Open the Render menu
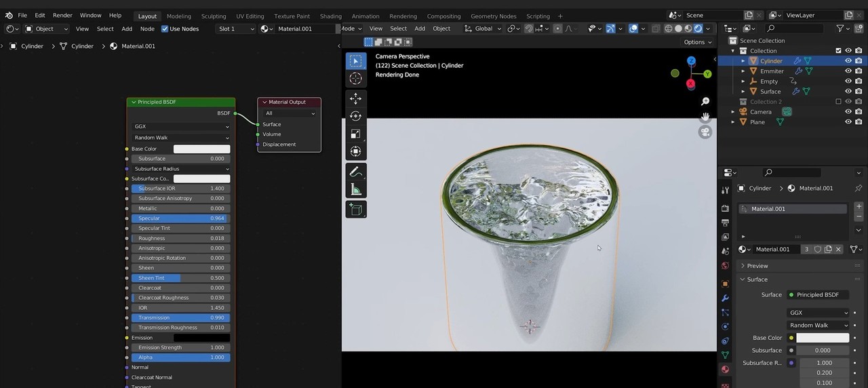Image resolution: width=868 pixels, height=388 pixels. [62, 15]
